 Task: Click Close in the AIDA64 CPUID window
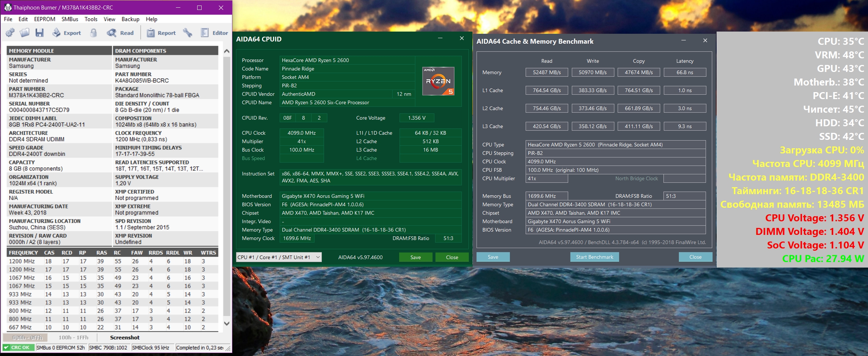coord(452,257)
